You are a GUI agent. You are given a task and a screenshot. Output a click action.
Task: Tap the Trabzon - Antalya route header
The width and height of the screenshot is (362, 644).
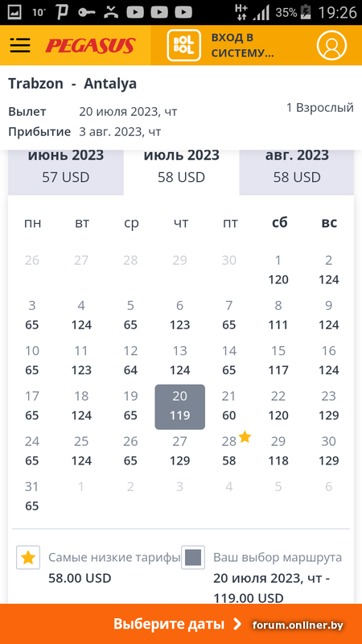click(x=72, y=84)
